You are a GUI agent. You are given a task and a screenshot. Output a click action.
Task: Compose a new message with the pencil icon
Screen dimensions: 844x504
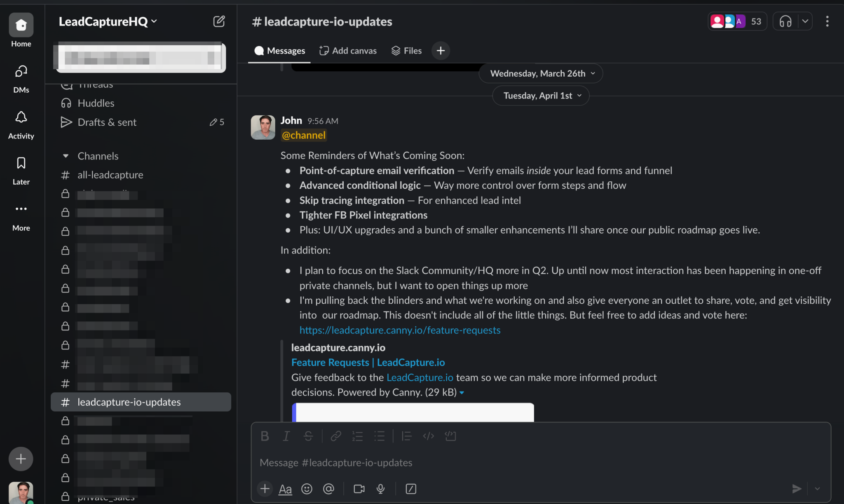point(219,21)
